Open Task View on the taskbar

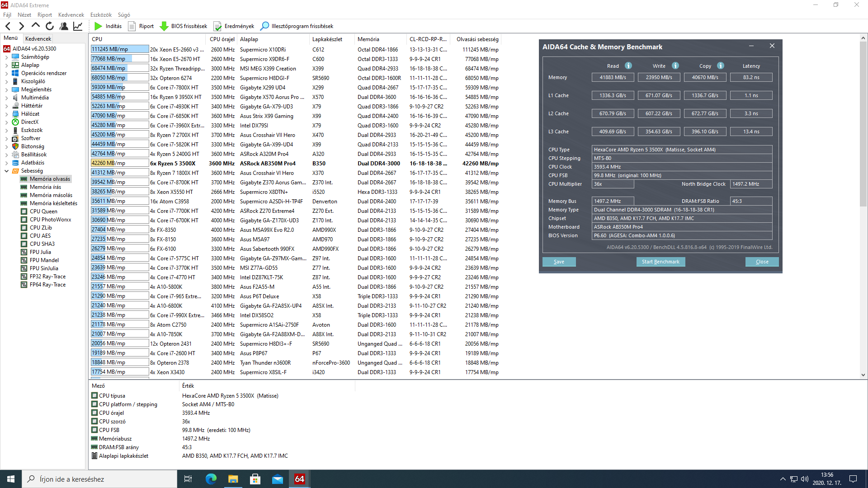click(188, 479)
